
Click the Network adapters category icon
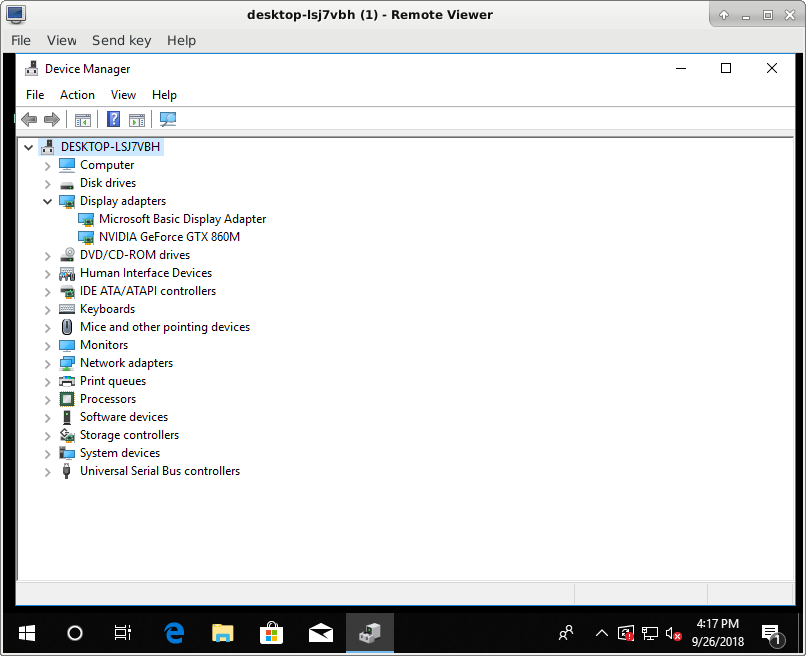(x=67, y=363)
